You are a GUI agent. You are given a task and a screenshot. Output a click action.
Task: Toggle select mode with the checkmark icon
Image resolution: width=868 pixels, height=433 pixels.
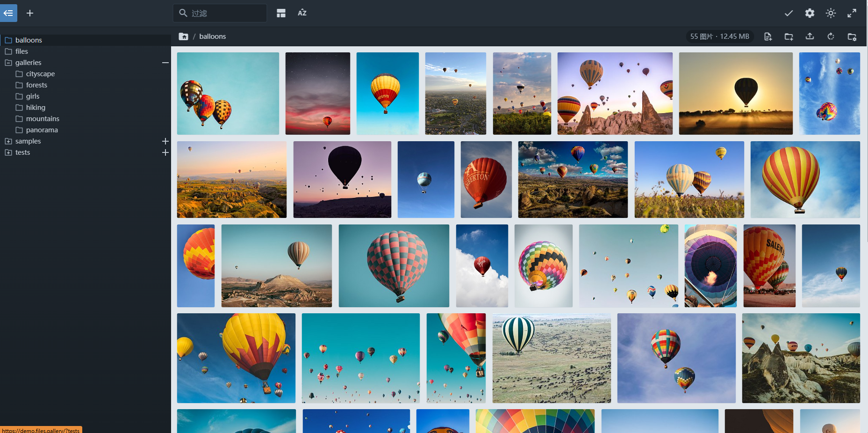click(x=789, y=13)
